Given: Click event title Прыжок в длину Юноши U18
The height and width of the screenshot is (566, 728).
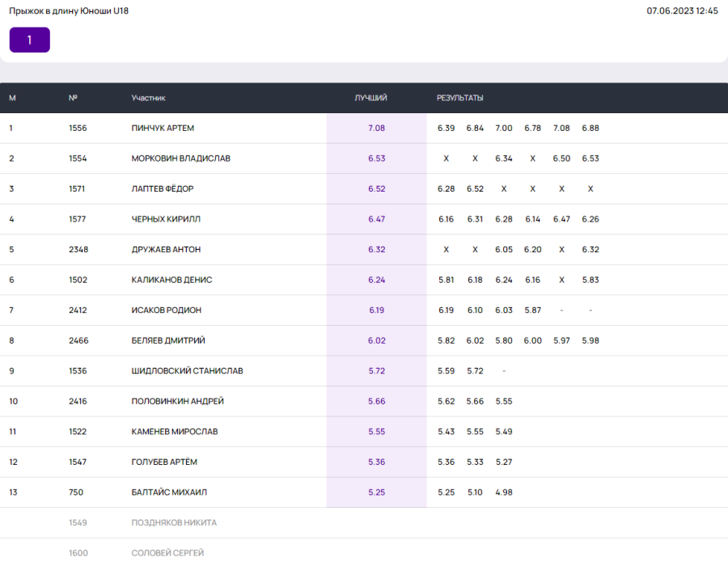Looking at the screenshot, I should click(69, 11).
